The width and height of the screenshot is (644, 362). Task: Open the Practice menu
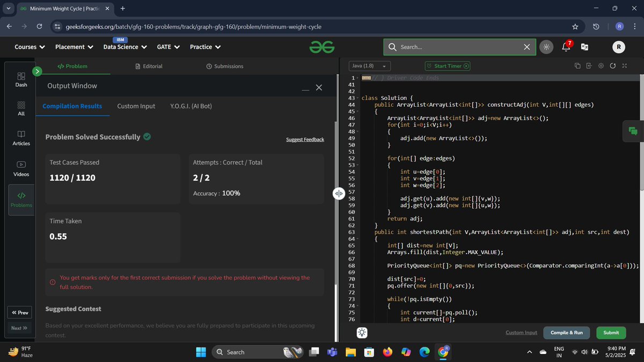(x=206, y=47)
